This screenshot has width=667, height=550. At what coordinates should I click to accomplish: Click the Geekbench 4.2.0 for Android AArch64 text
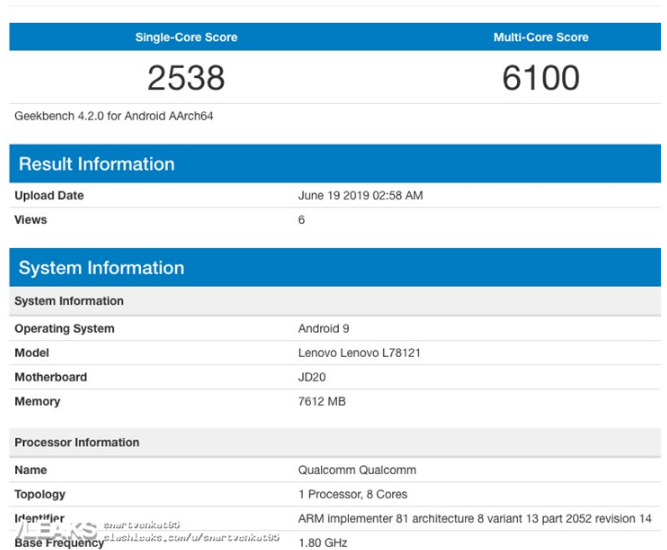(x=114, y=116)
